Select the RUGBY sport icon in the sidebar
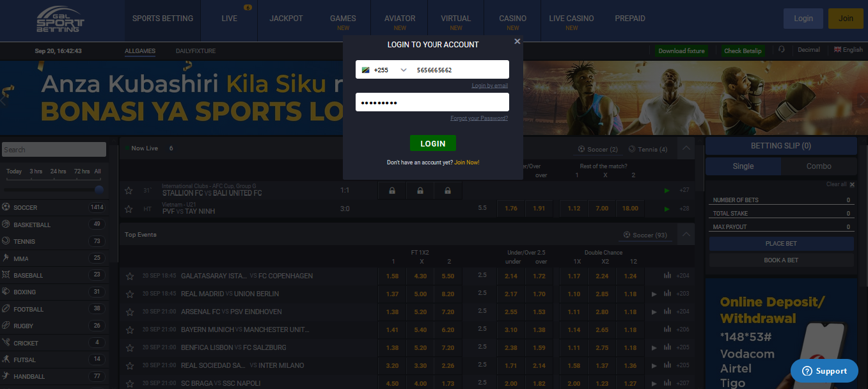Viewport: 868px width, 389px height. click(x=6, y=326)
